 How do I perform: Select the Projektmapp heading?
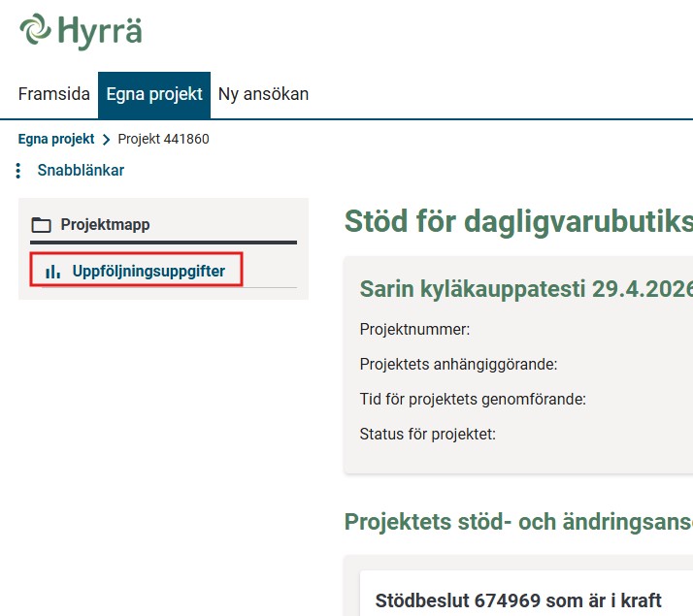pyautogui.click(x=105, y=224)
